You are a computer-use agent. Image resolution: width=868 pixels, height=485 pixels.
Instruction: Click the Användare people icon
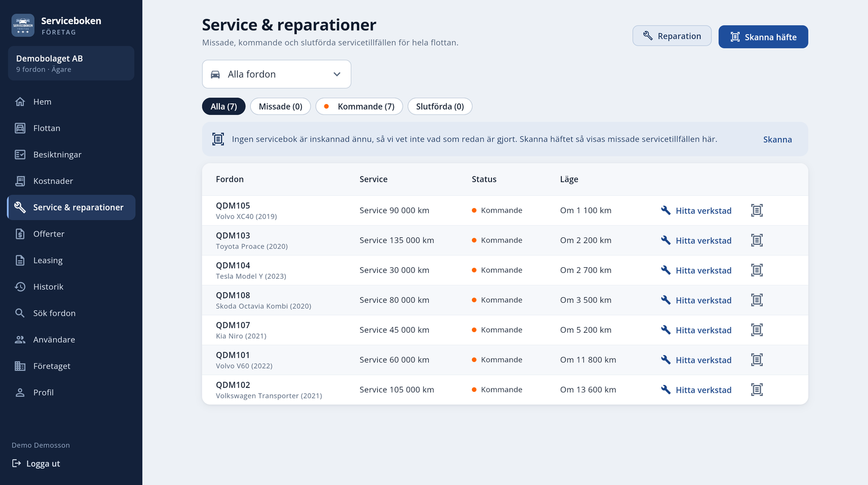click(x=20, y=340)
